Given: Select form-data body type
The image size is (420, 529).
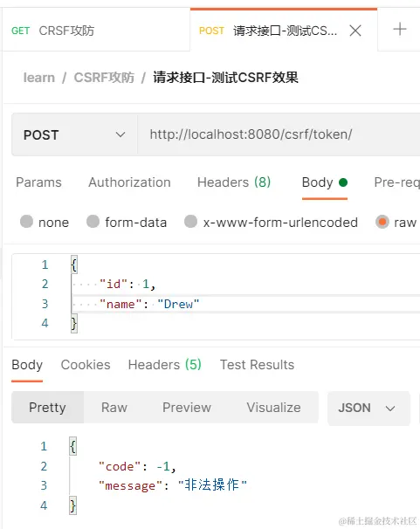Looking at the screenshot, I should click(x=93, y=222).
